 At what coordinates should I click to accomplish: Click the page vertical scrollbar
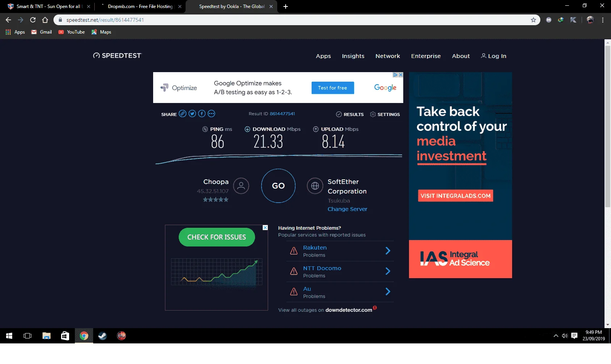point(608,126)
